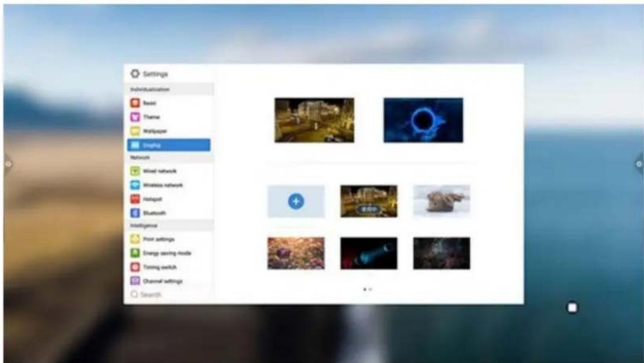Select the Hotspot icon
The height and width of the screenshot is (363, 644).
(135, 199)
